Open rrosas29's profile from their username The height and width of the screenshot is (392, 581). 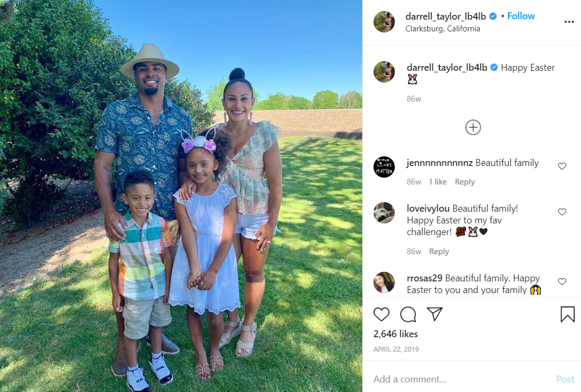point(424,278)
